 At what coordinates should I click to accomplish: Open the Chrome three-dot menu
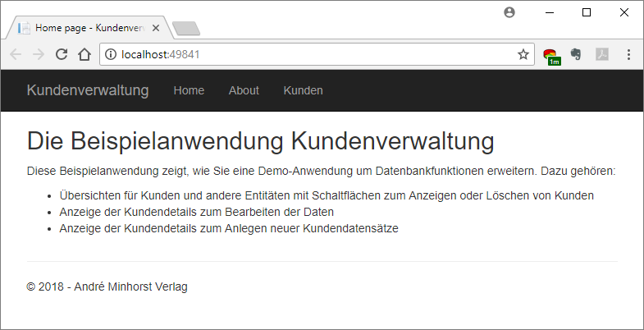628,54
